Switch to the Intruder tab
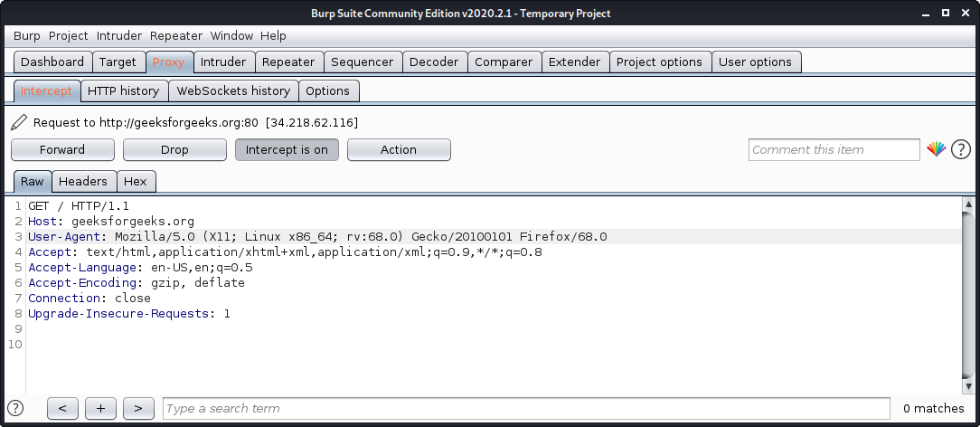The image size is (980, 427). (x=223, y=62)
